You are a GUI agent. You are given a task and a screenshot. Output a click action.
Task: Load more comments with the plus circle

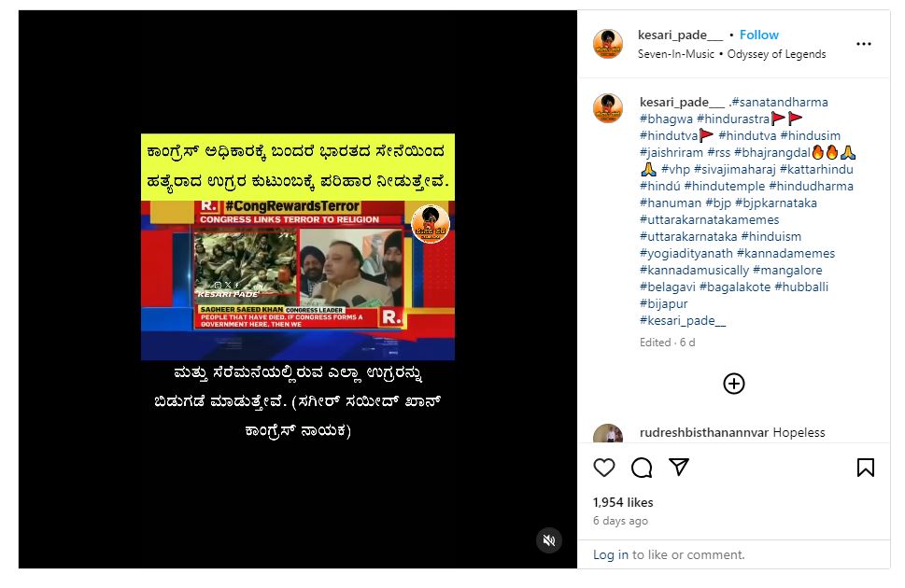pyautogui.click(x=733, y=384)
